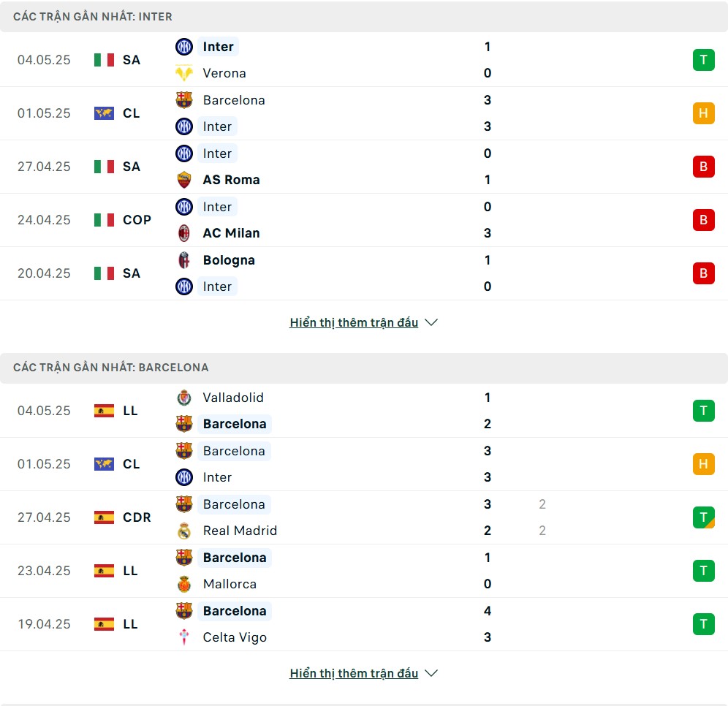Click the green T badge for Inter-Verona

(x=703, y=60)
